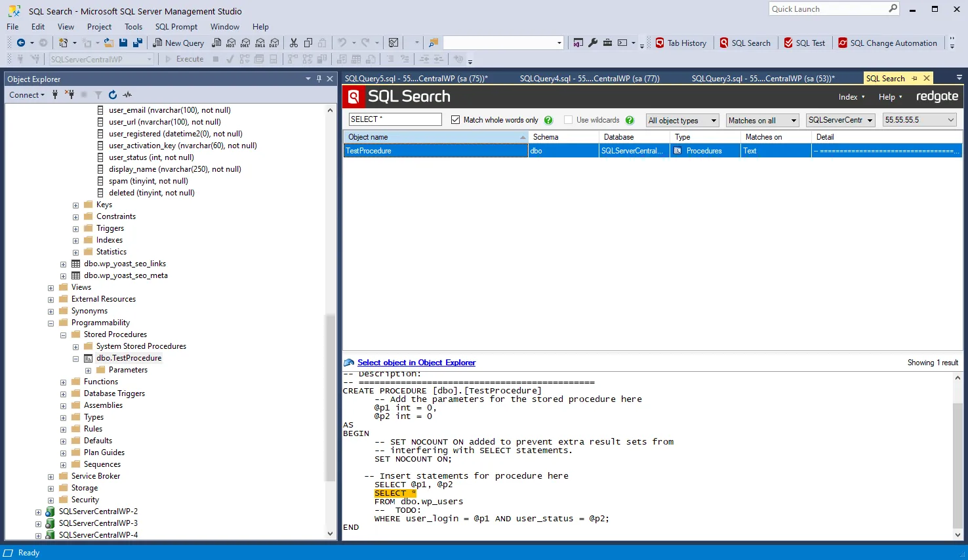
Task: Expand the Functions folder node
Action: click(x=64, y=382)
